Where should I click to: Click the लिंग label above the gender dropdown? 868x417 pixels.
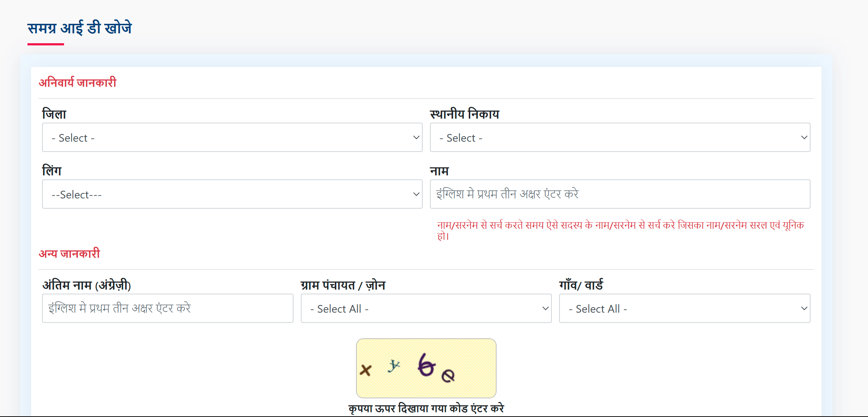pyautogui.click(x=52, y=170)
